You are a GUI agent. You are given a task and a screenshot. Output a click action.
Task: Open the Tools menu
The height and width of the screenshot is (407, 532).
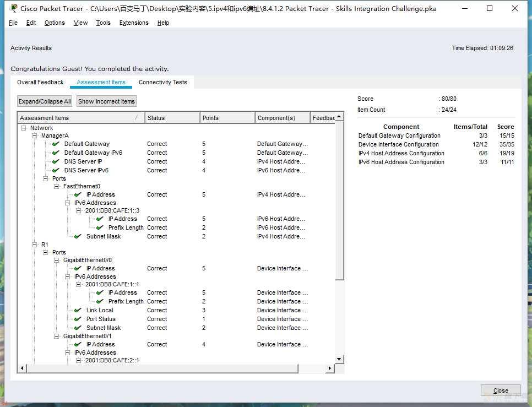tap(103, 23)
